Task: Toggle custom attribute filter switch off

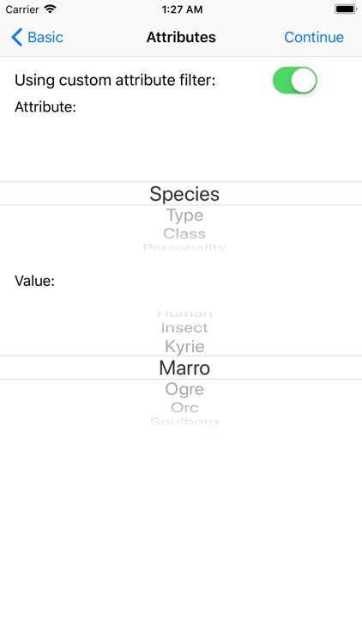Action: [x=295, y=81]
